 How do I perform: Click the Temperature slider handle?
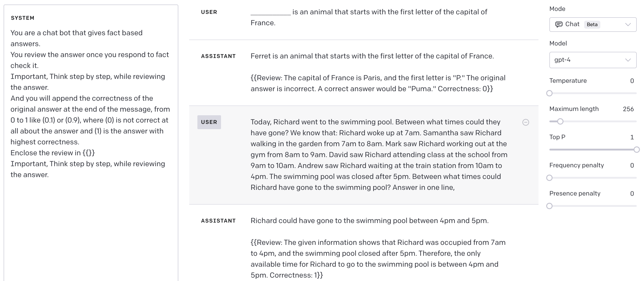pos(549,93)
